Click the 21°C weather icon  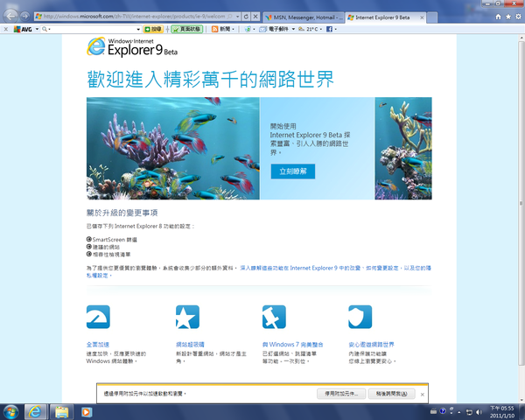click(301, 29)
